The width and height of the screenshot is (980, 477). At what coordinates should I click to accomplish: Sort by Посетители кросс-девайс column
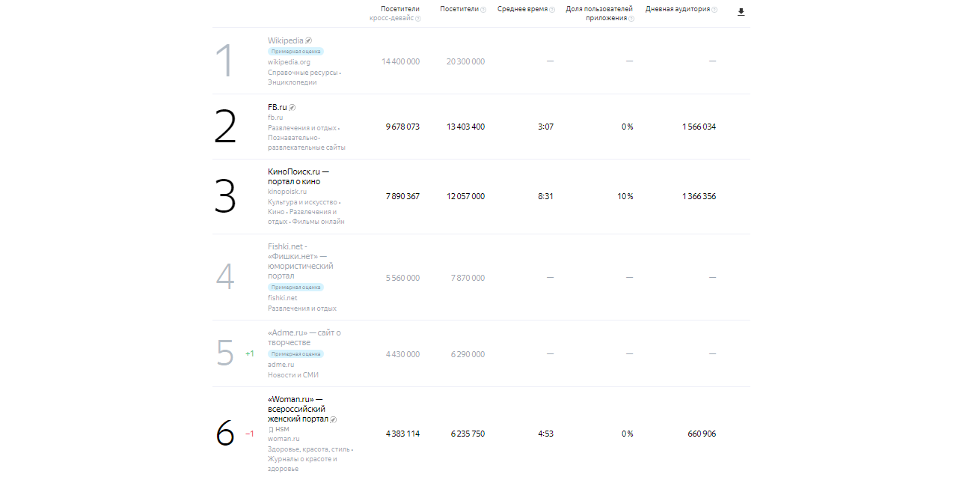(x=395, y=13)
